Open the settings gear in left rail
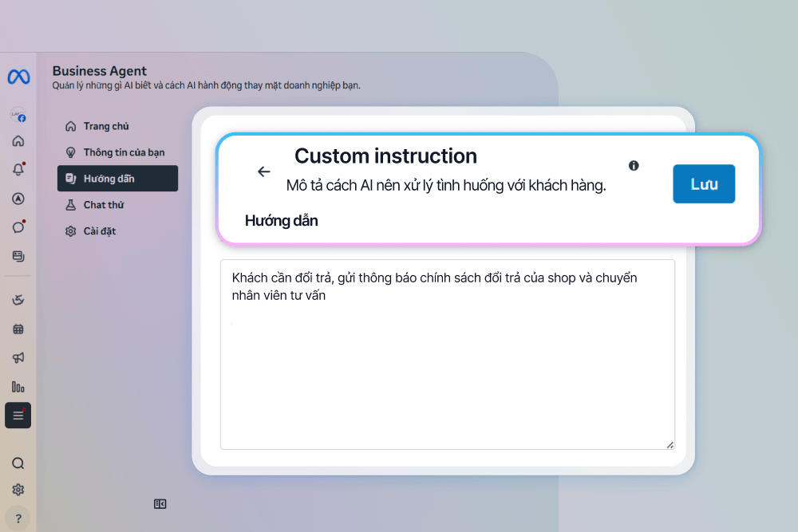798x532 pixels. click(18, 489)
